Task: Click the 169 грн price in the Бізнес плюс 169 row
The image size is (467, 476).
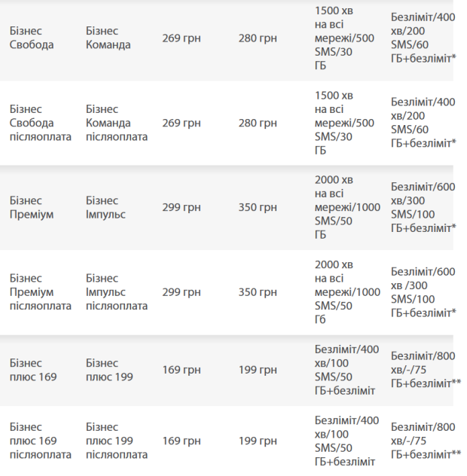Action: pos(182,370)
